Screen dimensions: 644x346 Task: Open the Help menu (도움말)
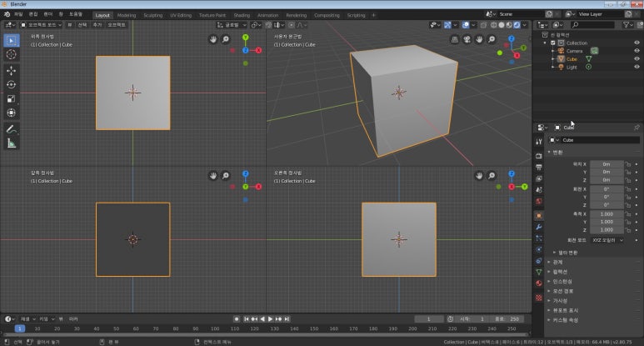click(x=76, y=14)
